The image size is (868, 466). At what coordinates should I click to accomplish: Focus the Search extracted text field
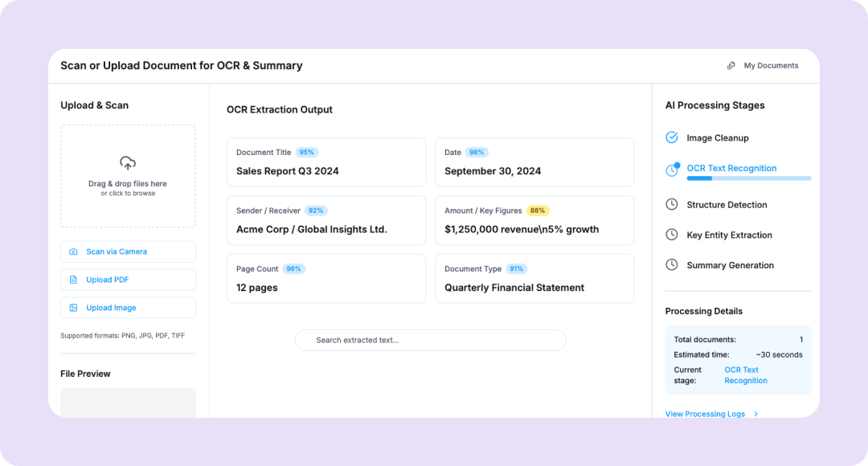pos(431,340)
